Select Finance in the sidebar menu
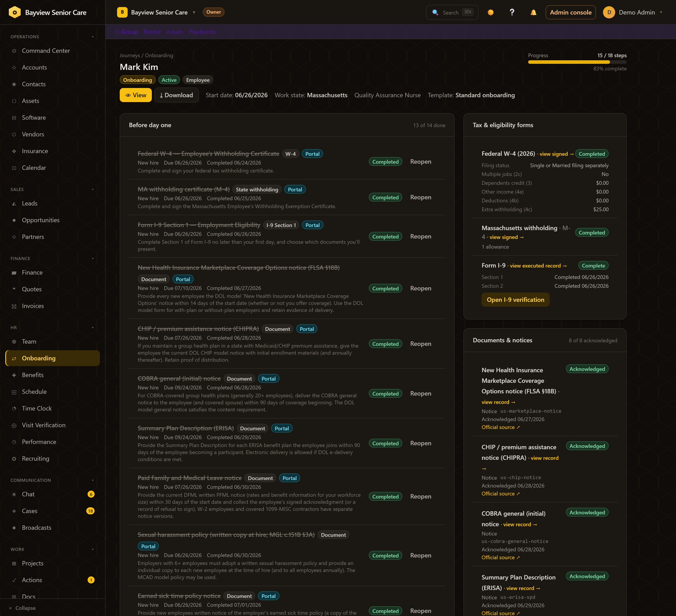 52,273
